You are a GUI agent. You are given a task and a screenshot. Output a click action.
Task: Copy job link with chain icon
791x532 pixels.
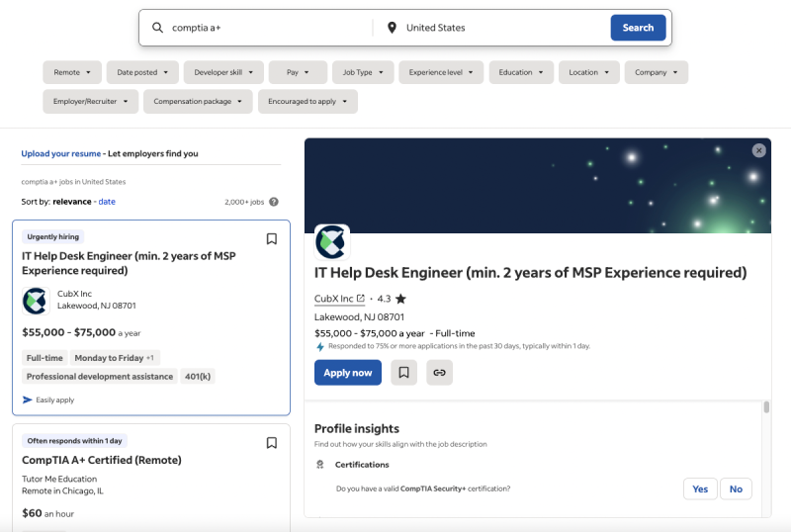pyautogui.click(x=439, y=373)
